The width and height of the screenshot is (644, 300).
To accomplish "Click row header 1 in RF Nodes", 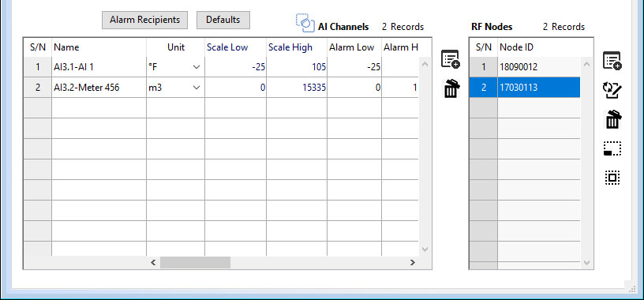I will click(484, 67).
